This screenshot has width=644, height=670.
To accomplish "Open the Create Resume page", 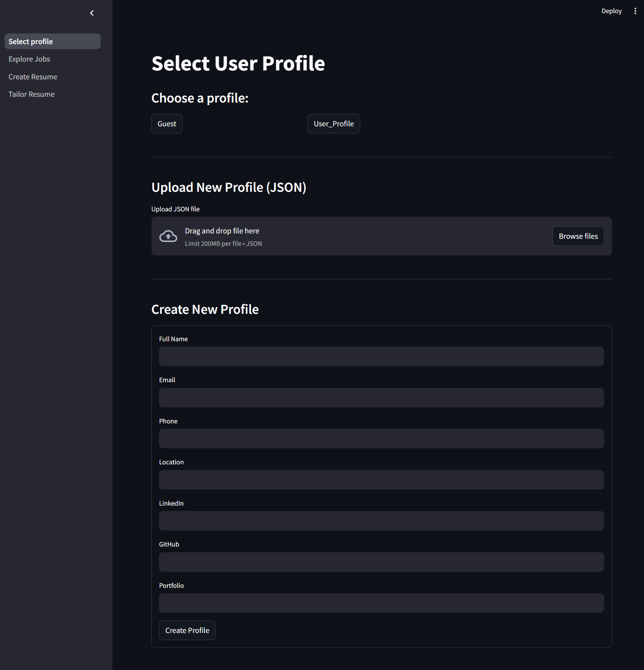I will (33, 77).
